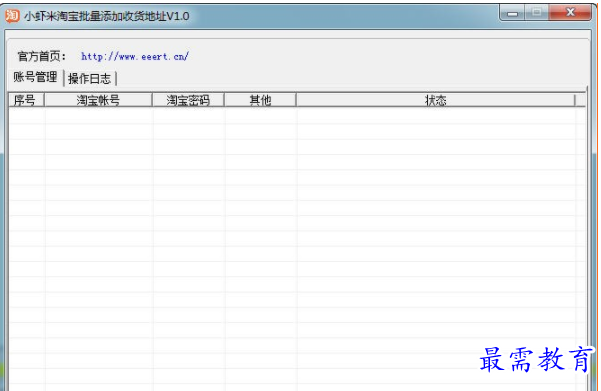Click the 淘宝帐号 column header
Viewport: 601px width, 391px height.
click(98, 100)
